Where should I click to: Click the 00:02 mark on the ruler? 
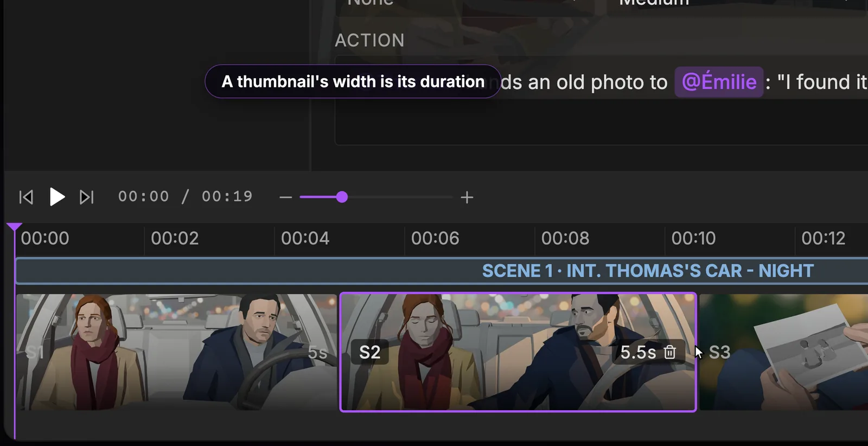(175, 238)
